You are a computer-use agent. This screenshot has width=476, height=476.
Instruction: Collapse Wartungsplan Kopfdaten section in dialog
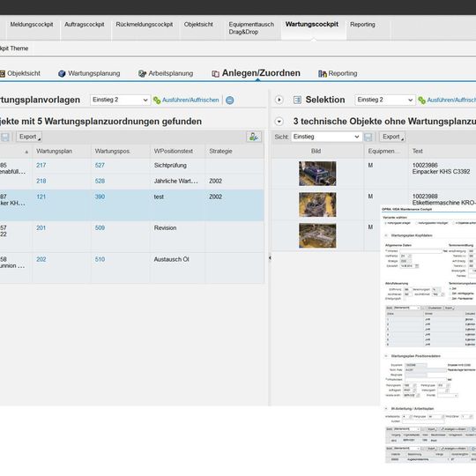click(386, 235)
